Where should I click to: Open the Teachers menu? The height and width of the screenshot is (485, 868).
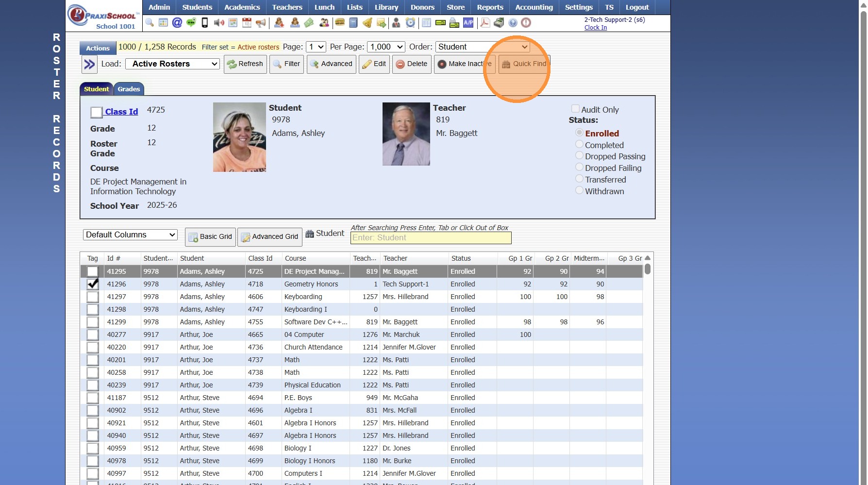tap(287, 7)
